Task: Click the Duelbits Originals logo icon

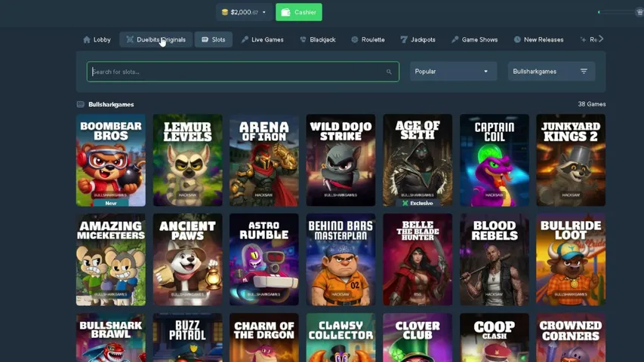Action: (130, 39)
